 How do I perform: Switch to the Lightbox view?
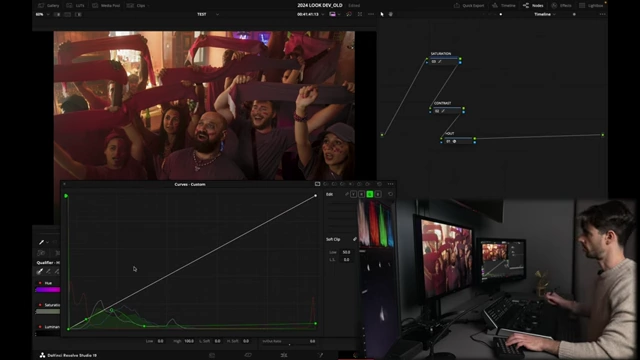[x=591, y=5]
